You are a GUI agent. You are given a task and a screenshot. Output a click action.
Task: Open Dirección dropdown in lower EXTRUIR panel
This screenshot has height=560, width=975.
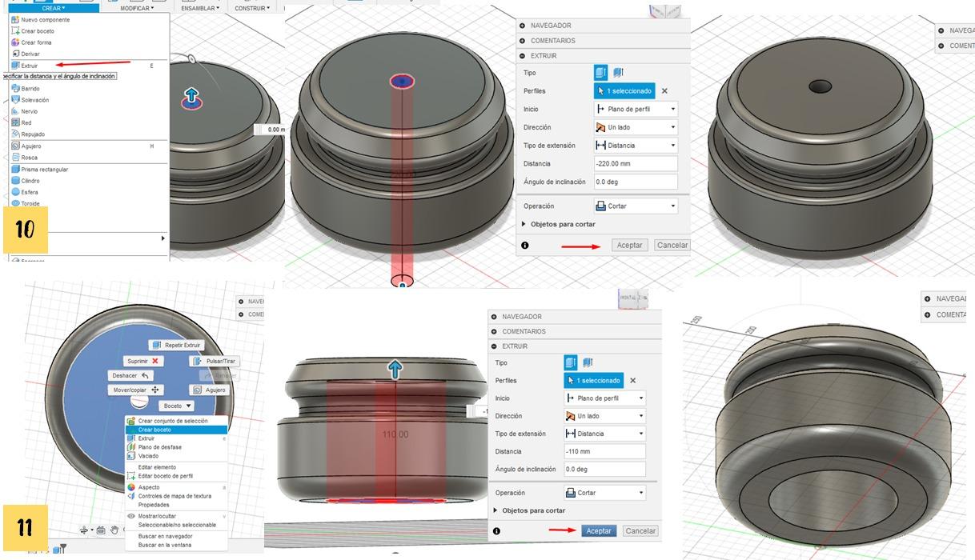(x=604, y=416)
